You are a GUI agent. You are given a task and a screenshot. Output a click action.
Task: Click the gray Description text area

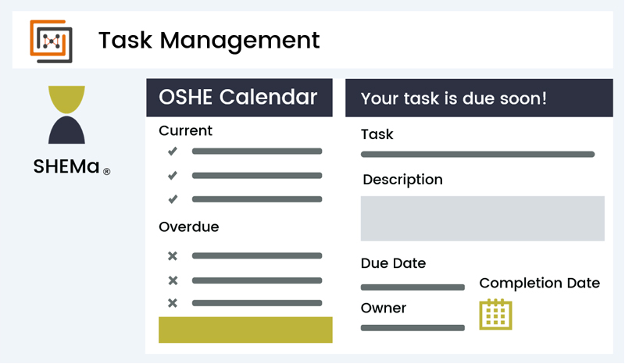coord(483,219)
